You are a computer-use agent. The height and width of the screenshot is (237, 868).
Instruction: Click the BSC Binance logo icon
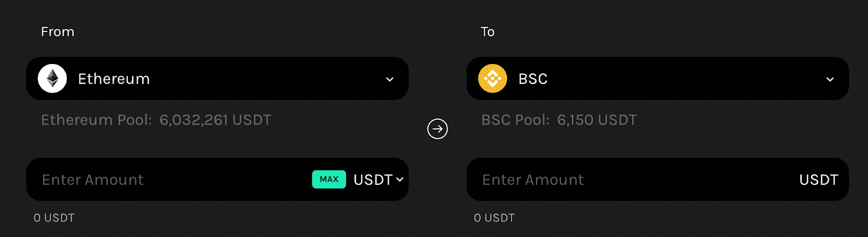tap(493, 79)
